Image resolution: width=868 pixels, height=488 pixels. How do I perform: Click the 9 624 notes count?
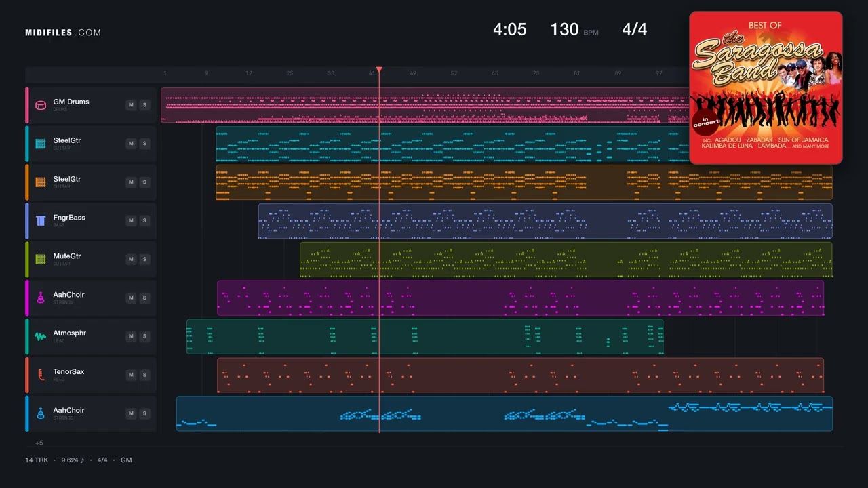73,460
